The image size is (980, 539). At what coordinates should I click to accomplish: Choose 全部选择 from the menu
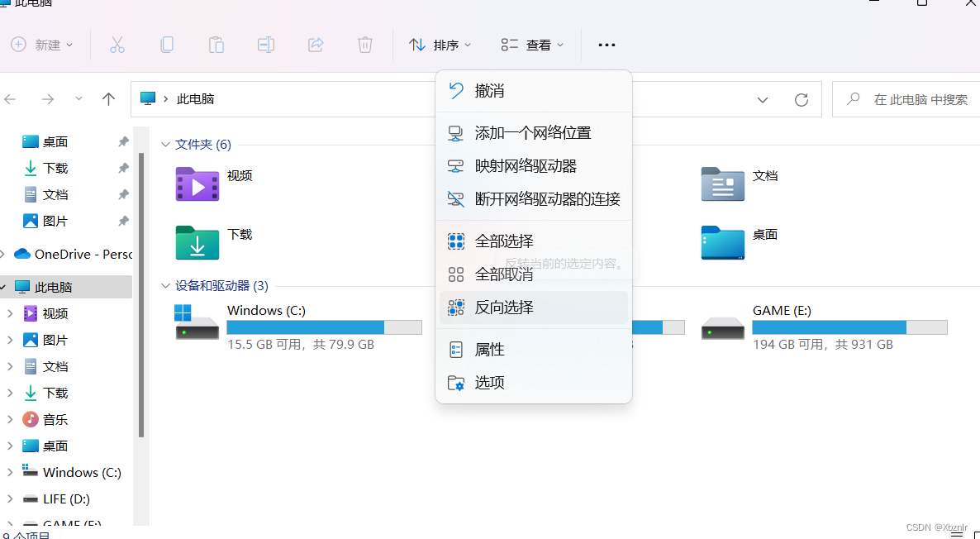pos(534,241)
